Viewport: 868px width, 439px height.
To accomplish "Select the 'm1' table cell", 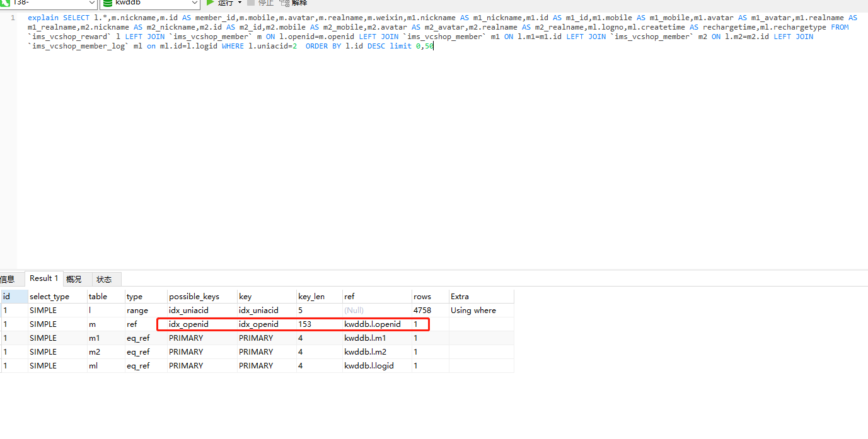I will [x=106, y=338].
